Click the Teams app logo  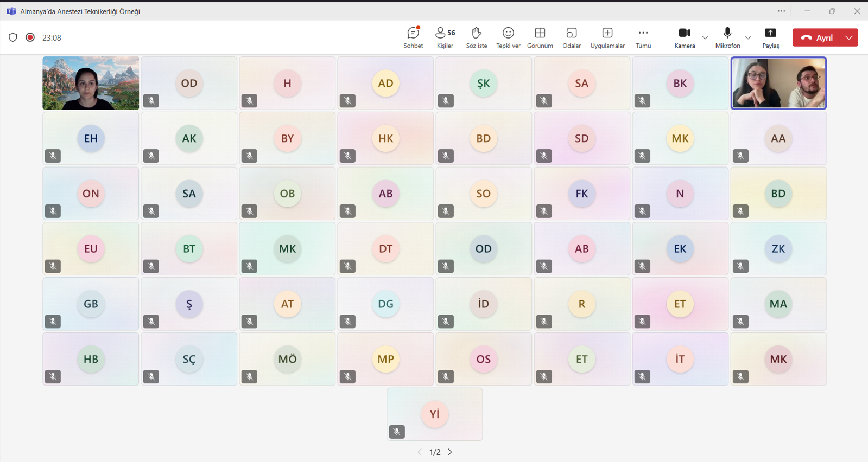coord(11,11)
